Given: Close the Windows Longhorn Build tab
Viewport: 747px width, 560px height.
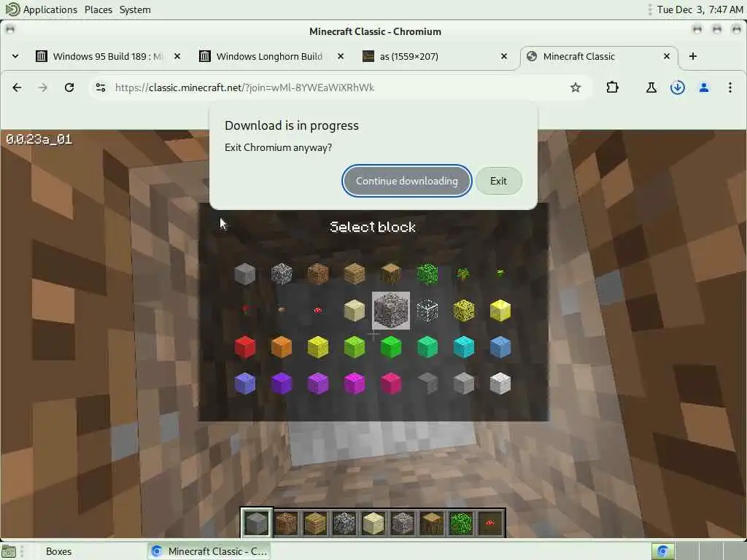Looking at the screenshot, I should point(341,56).
